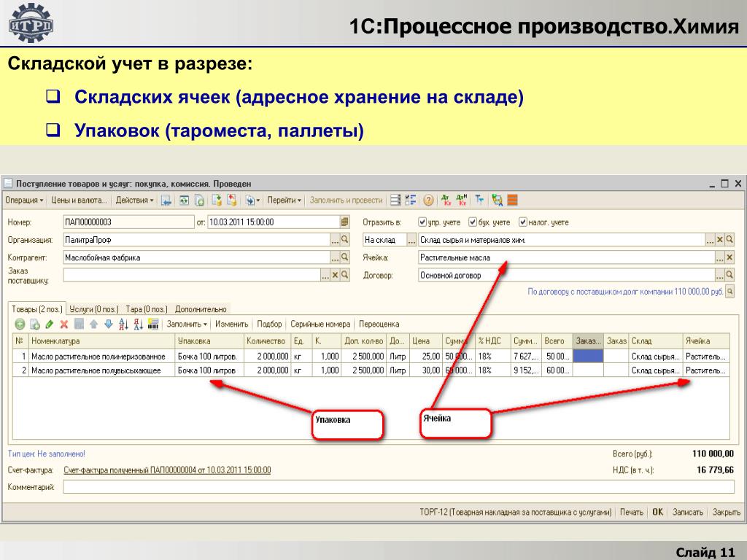This screenshot has height=560, width=747.
Task: Clear the Заказ поставщику field with its X
Action: (x=336, y=275)
